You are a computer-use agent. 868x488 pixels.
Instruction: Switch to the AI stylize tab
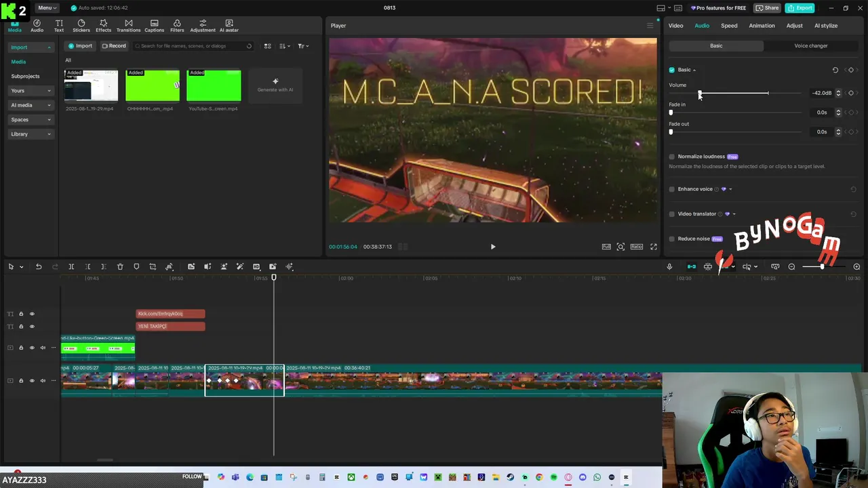[825, 26]
